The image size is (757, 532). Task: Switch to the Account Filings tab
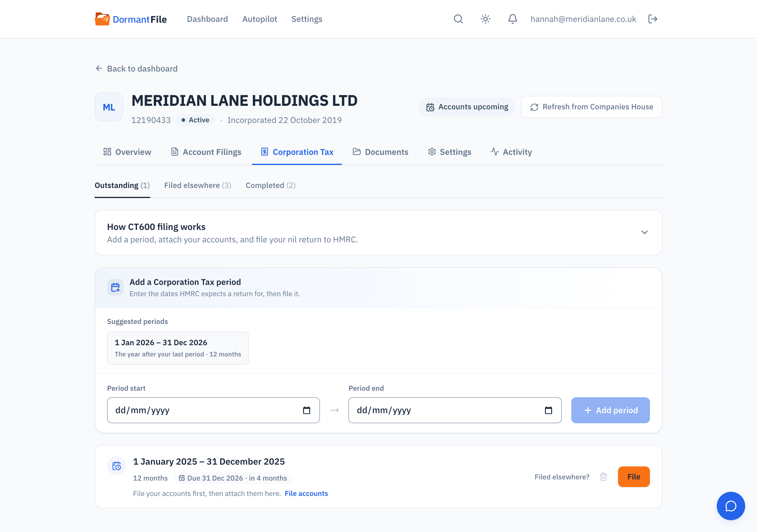tap(206, 152)
